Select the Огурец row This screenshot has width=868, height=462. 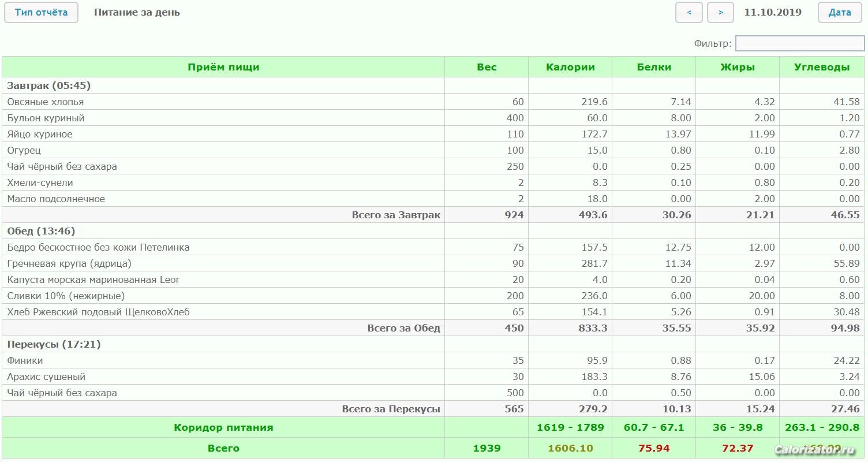(x=433, y=150)
